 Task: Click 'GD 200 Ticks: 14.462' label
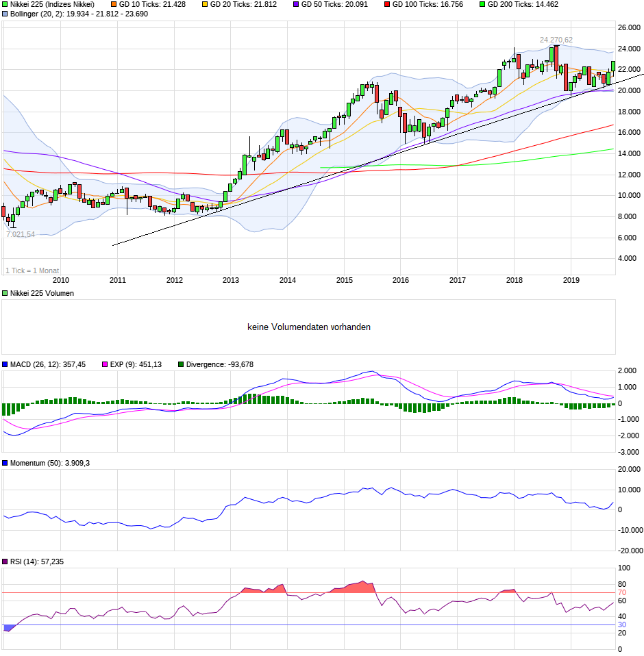[523, 5]
